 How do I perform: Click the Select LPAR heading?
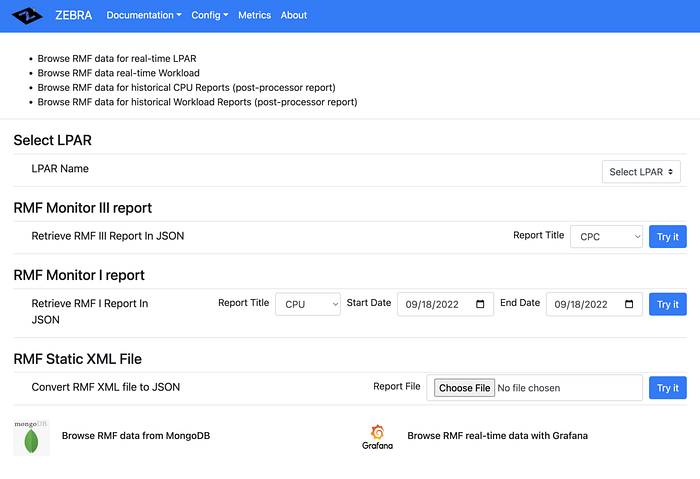click(52, 140)
